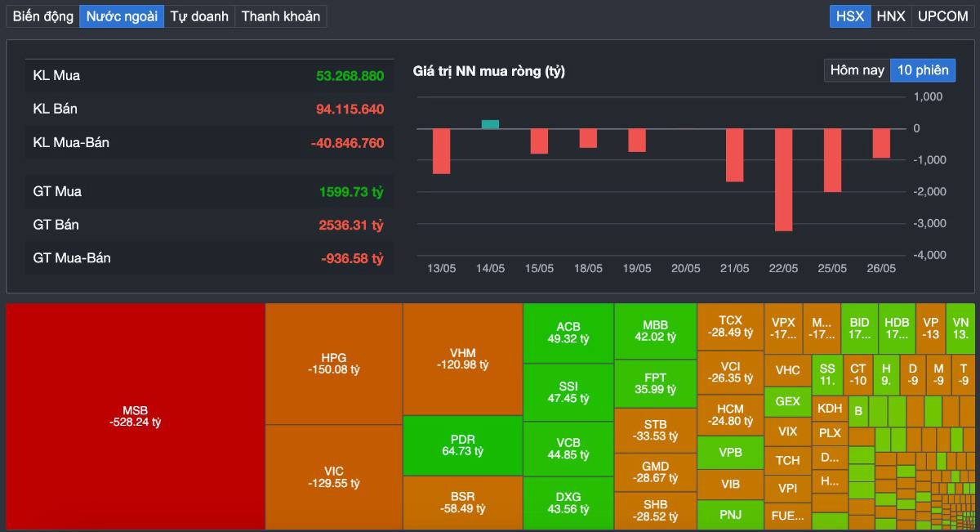Open the Thanh khoản tab
The image size is (980, 532).
click(281, 16)
